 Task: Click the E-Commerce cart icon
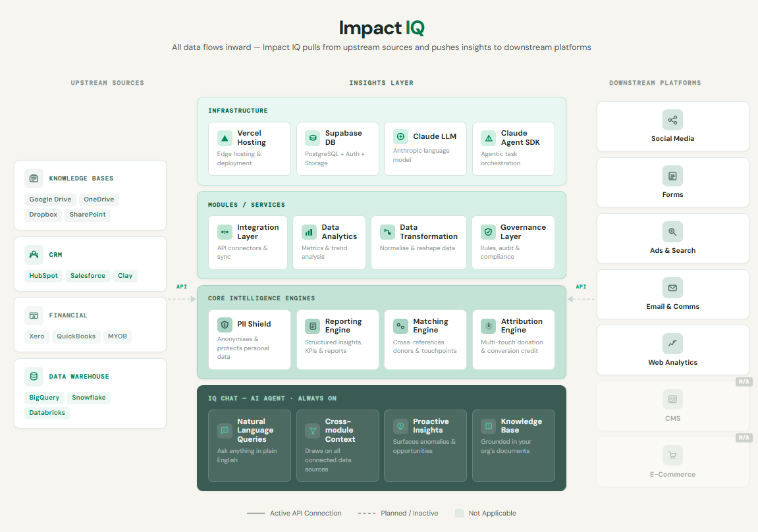672,455
